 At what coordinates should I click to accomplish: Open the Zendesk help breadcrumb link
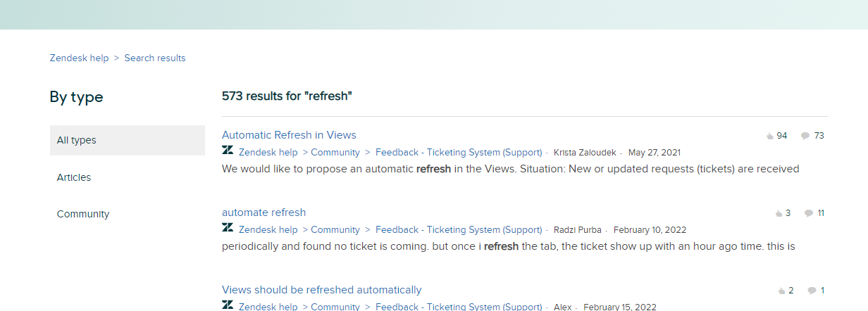[x=79, y=58]
